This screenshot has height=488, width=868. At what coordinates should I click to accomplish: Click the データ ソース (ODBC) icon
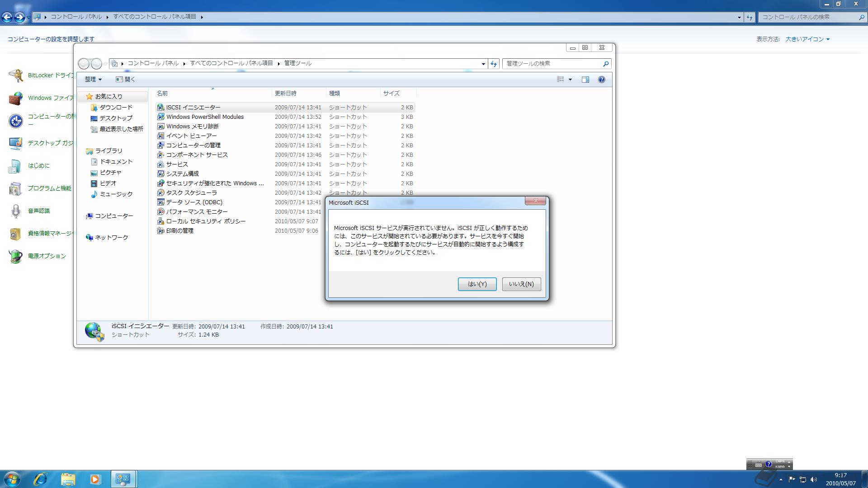click(x=160, y=202)
